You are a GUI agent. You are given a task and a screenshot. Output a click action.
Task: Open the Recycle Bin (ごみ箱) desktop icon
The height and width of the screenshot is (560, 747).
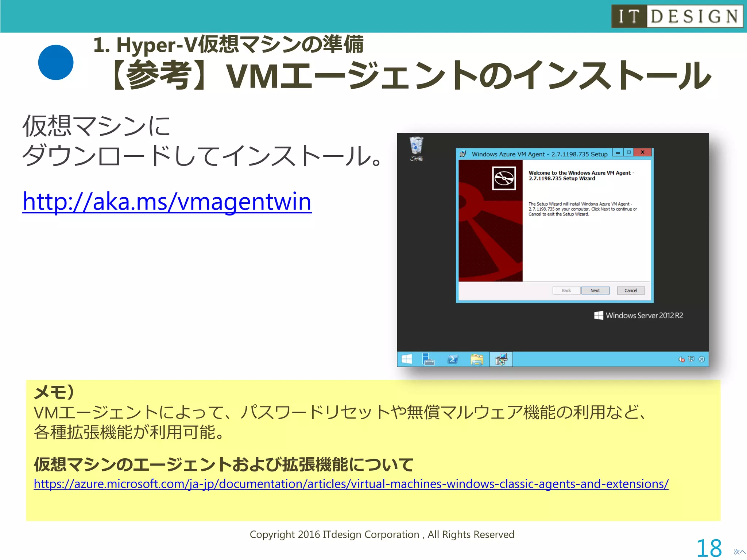pos(416,148)
